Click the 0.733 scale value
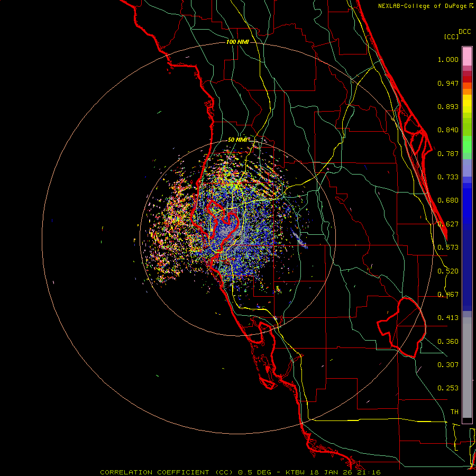 tap(448, 177)
